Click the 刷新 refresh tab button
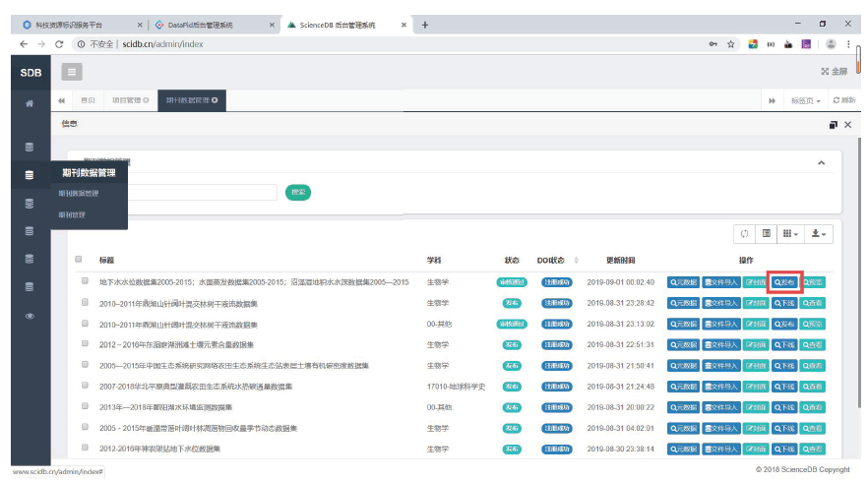 point(844,100)
